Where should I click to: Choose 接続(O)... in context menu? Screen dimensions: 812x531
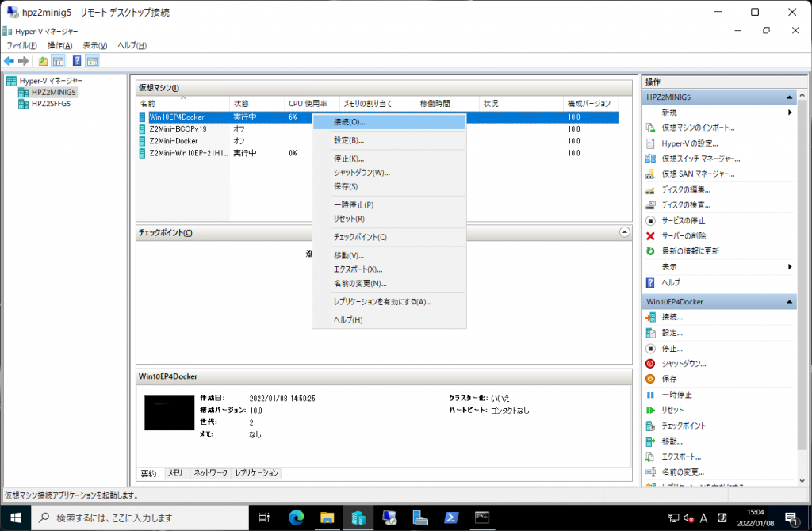pos(389,122)
